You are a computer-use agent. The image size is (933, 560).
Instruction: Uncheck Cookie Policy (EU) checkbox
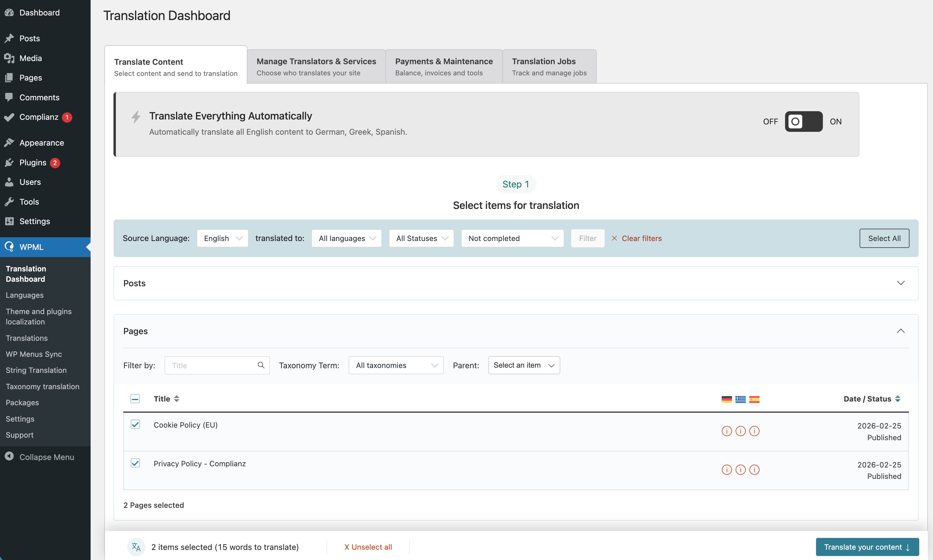coord(135,424)
